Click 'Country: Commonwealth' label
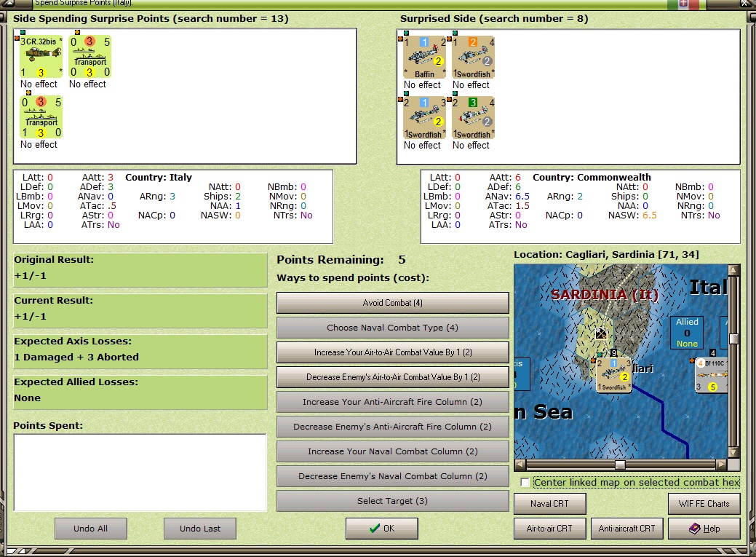 pos(592,178)
